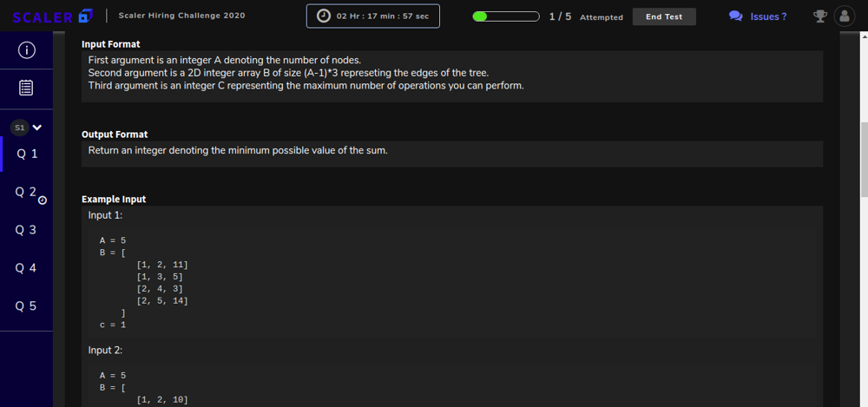Click the trophy leaderboard icon

point(820,16)
